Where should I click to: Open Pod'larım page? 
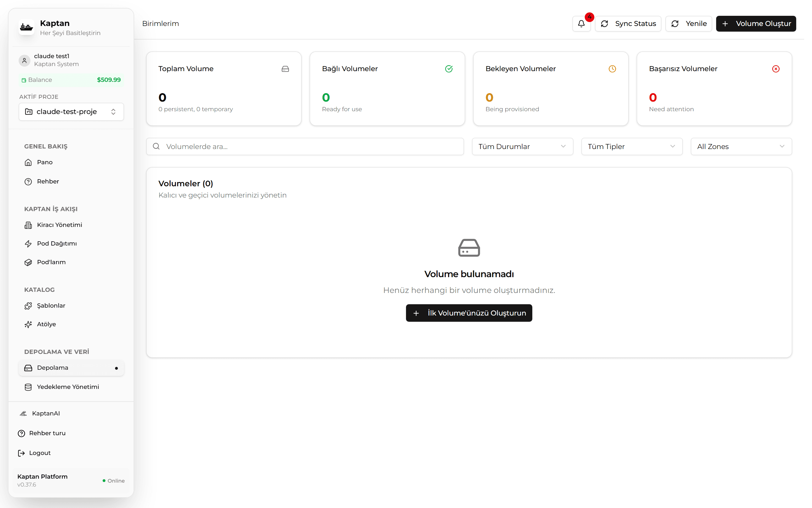point(71,262)
